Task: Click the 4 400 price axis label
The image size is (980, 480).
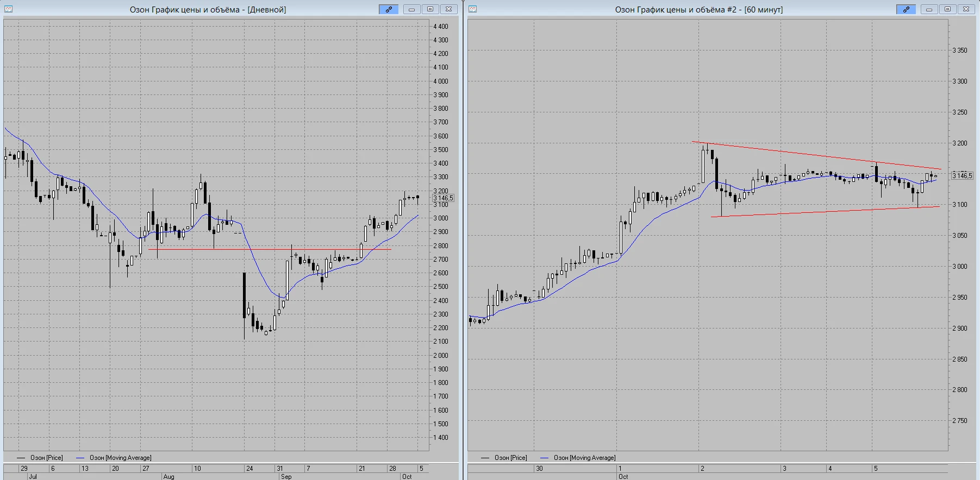Action: tap(441, 26)
